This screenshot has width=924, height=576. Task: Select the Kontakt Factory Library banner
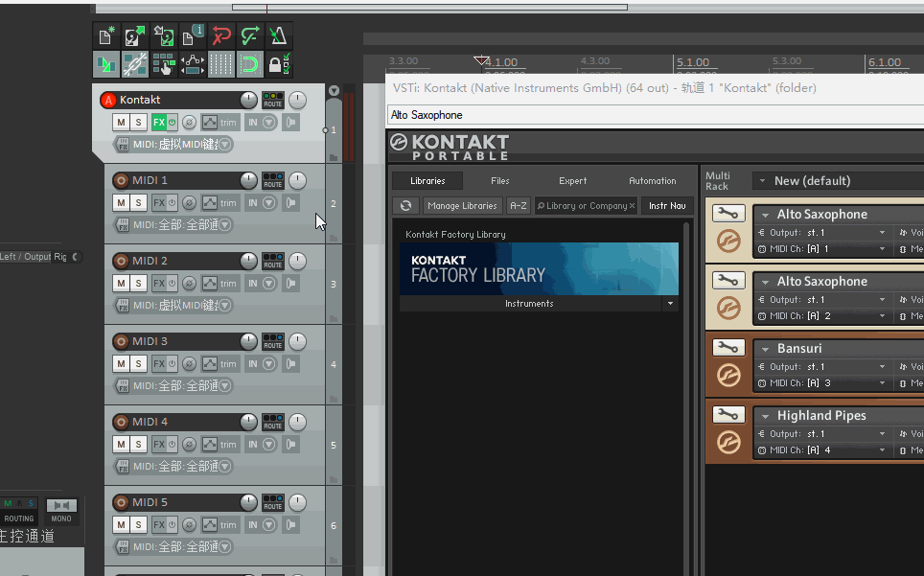click(540, 268)
